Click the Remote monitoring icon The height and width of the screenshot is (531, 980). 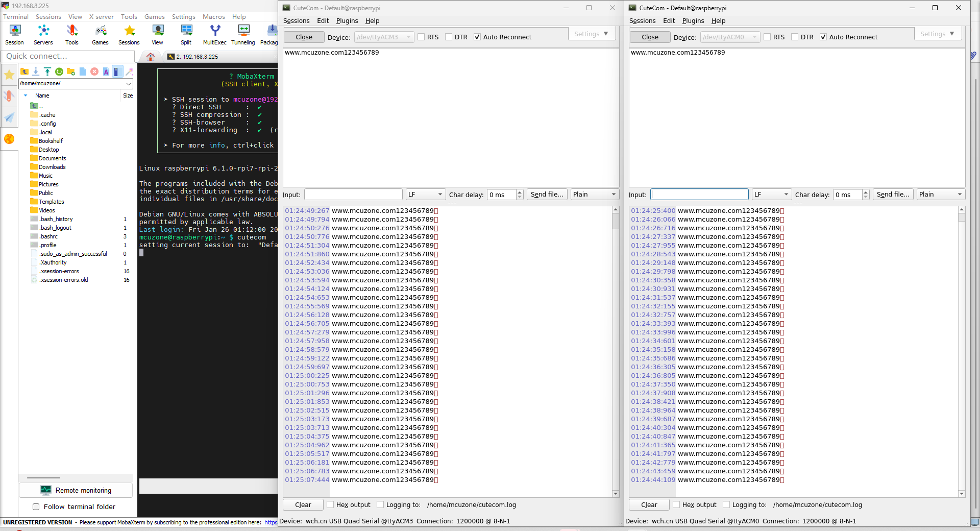pyautogui.click(x=46, y=490)
